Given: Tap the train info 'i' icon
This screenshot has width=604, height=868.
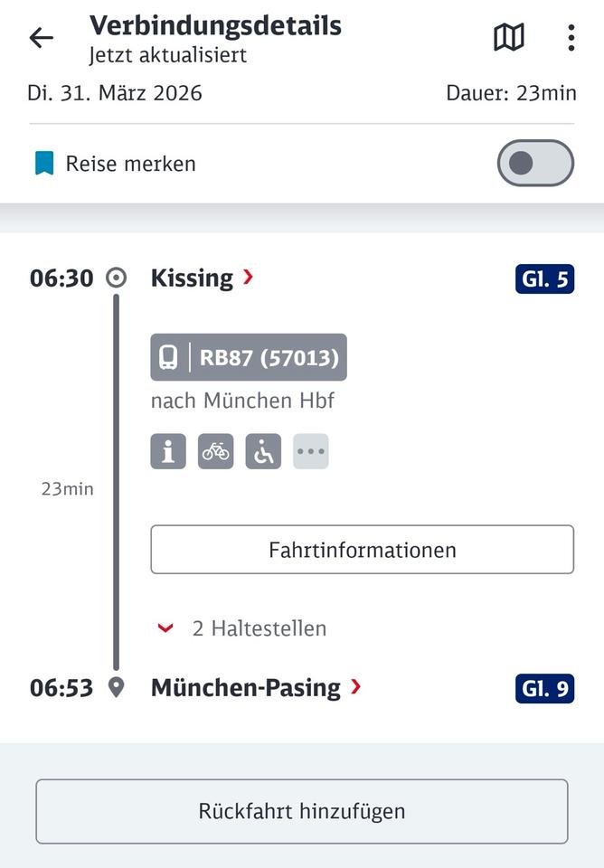Looking at the screenshot, I should tap(168, 451).
